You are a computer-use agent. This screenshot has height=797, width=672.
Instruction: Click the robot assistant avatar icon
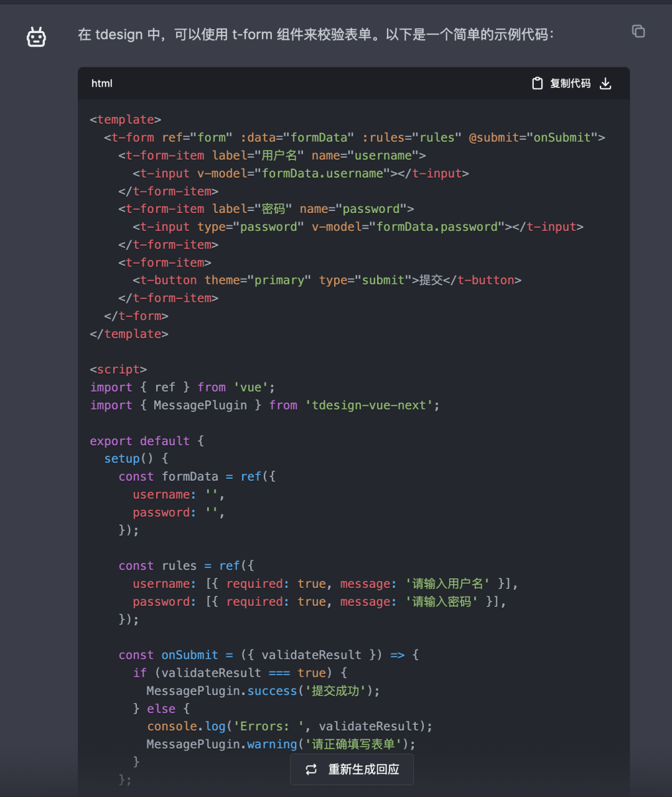pos(36,37)
